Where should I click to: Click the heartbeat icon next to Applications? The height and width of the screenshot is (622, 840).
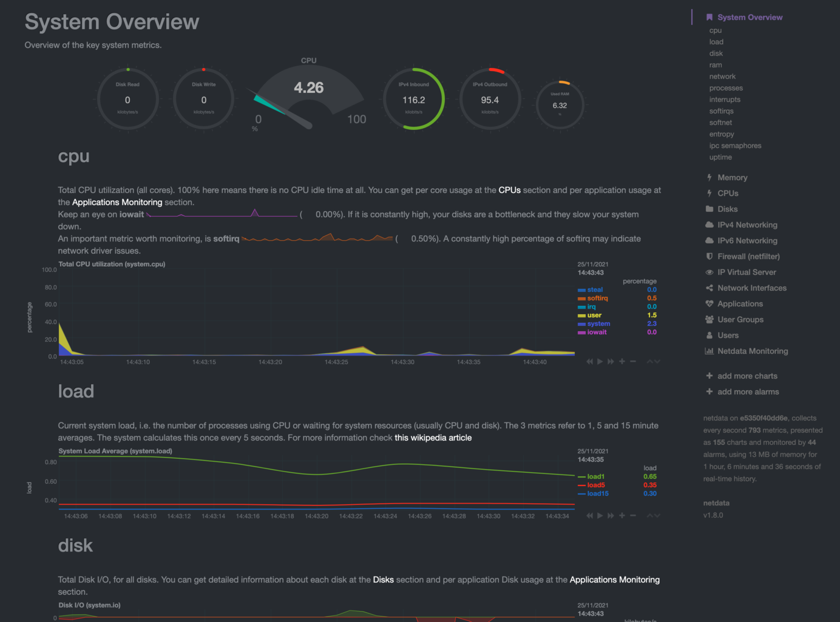click(709, 304)
